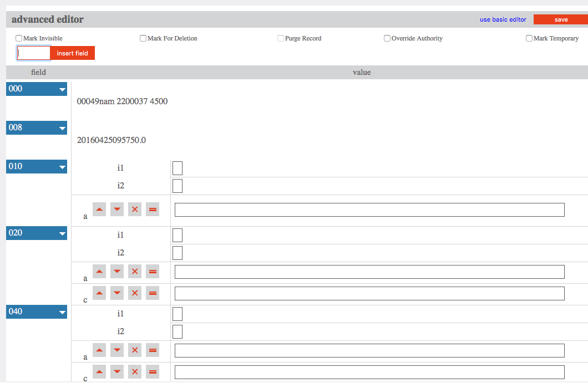The height and width of the screenshot is (383, 588).
Task: Click indicator i2 box of field 020
Action: point(178,253)
